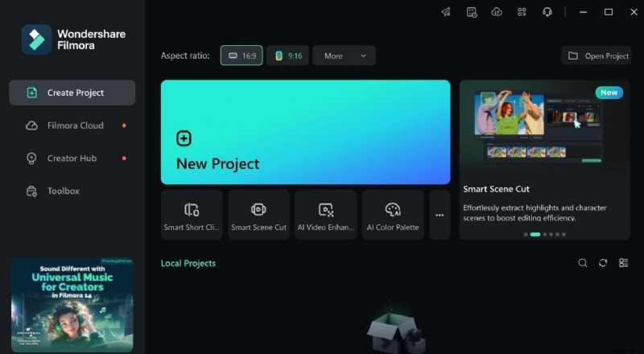This screenshot has width=644, height=354.
Task: Select the first carousel dot
Action: click(x=526, y=234)
